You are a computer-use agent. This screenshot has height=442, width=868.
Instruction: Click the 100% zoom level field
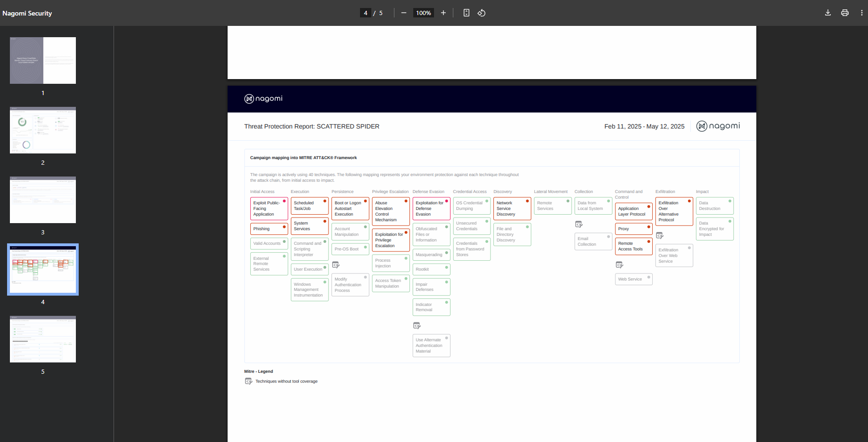[x=424, y=13]
